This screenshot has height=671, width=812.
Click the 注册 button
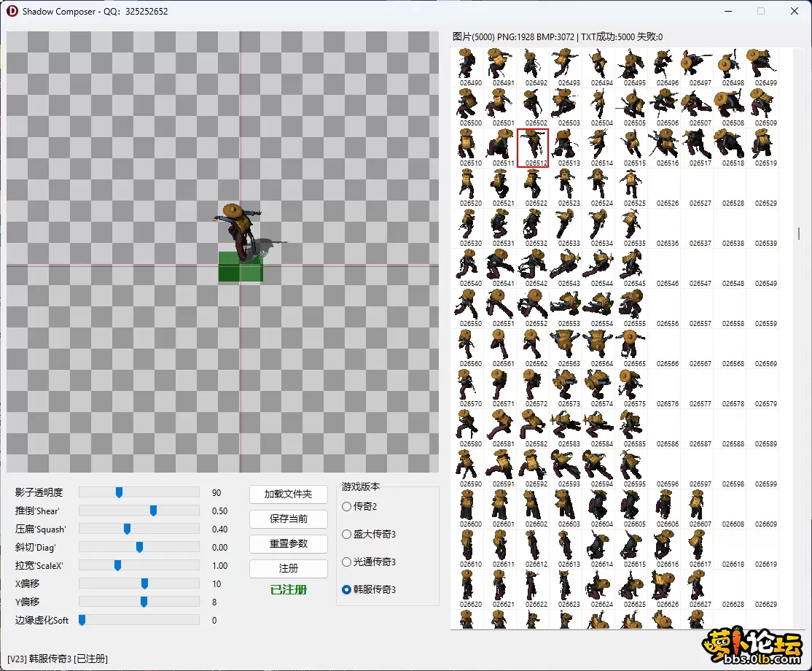click(289, 568)
